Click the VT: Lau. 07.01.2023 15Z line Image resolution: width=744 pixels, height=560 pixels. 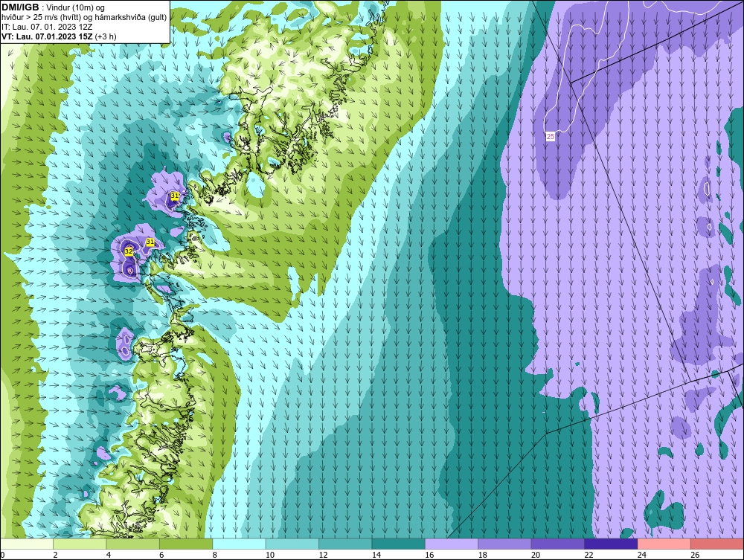coord(59,36)
